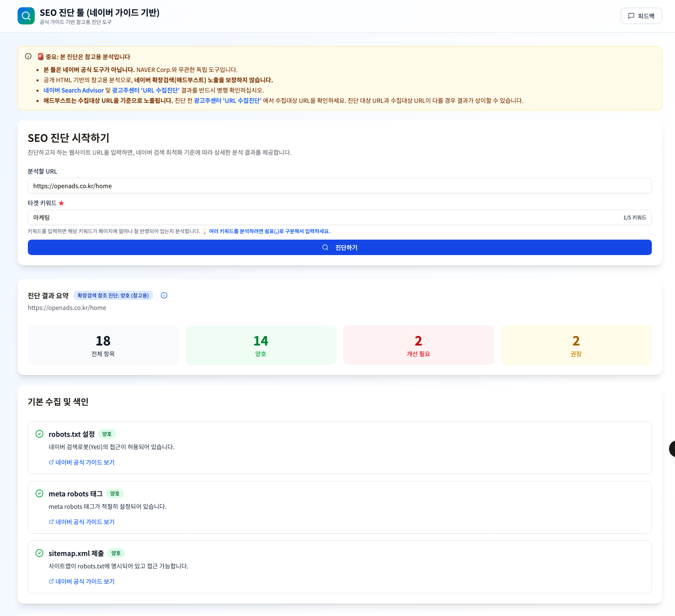Select the 14 양호 green summary card
675x616 pixels.
pyautogui.click(x=261, y=345)
